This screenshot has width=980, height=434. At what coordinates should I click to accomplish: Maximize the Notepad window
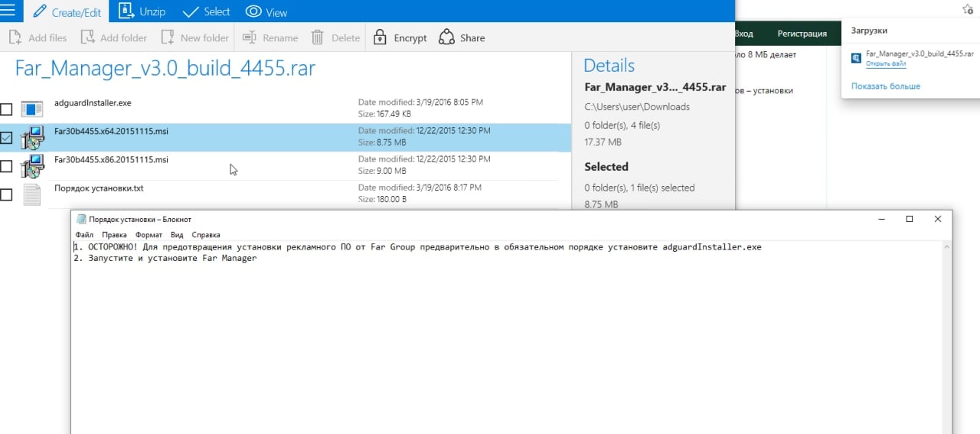[x=910, y=219]
